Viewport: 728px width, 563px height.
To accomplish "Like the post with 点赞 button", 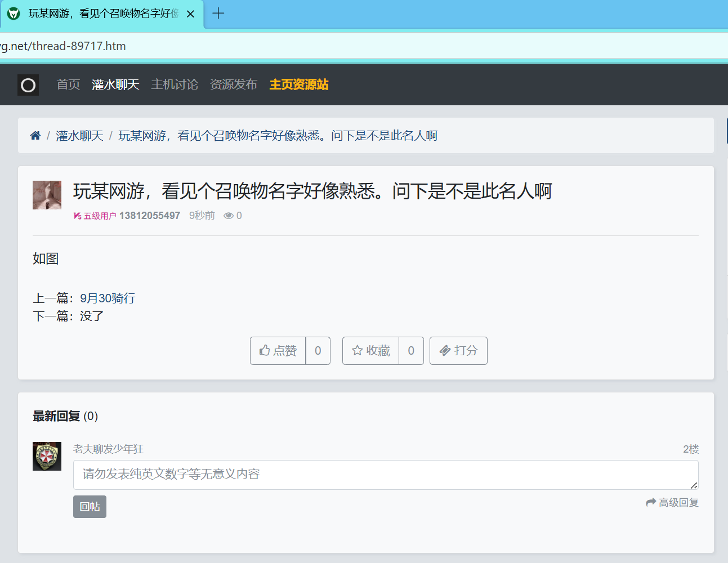I will click(x=278, y=351).
